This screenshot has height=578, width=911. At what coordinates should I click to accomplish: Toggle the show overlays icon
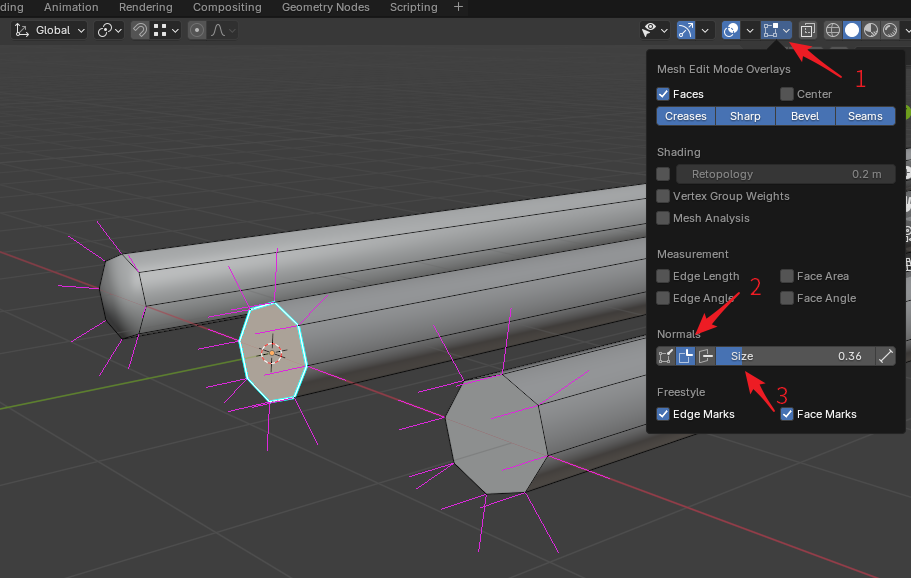[x=731, y=30]
